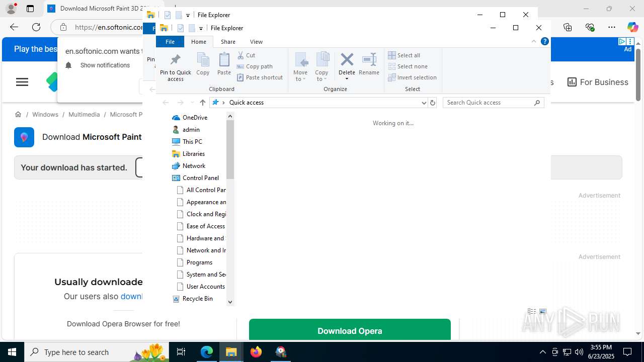Click the browser page scrollbar
The width and height of the screenshot is (644, 362).
638,74
